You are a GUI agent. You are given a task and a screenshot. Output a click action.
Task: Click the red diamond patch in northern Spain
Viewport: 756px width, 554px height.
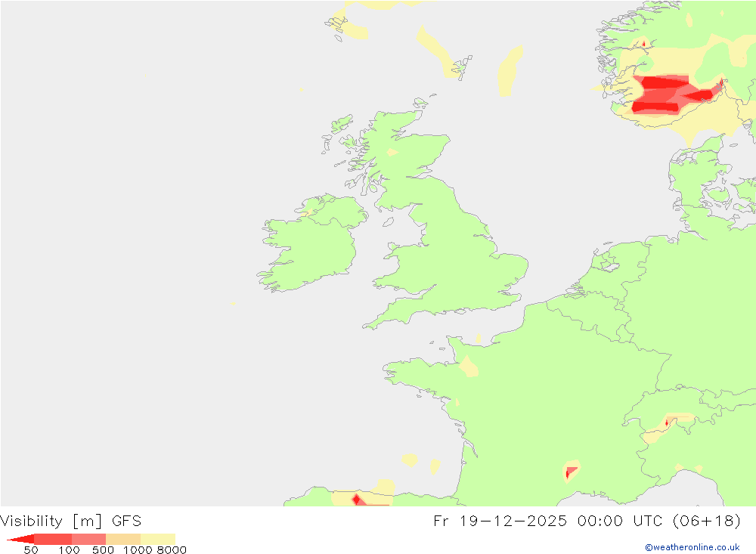(x=356, y=500)
